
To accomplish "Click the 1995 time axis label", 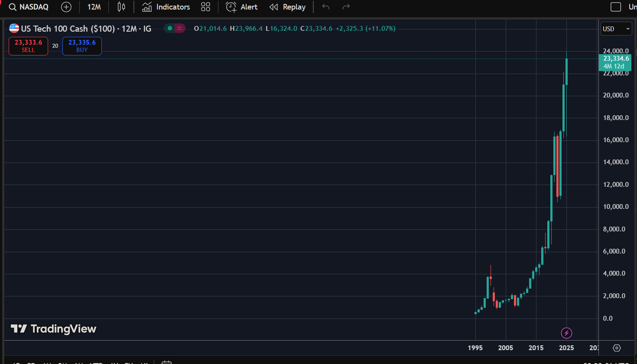I will pyautogui.click(x=475, y=348).
